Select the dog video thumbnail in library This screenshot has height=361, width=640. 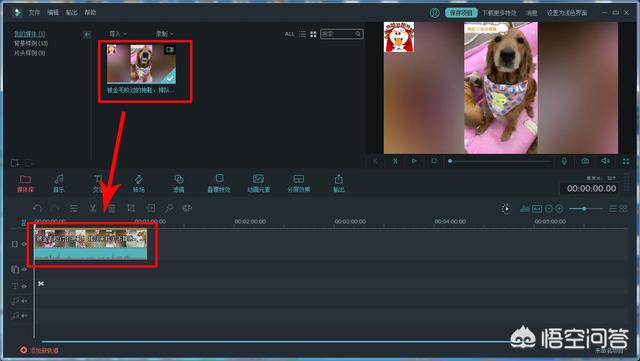(x=141, y=64)
